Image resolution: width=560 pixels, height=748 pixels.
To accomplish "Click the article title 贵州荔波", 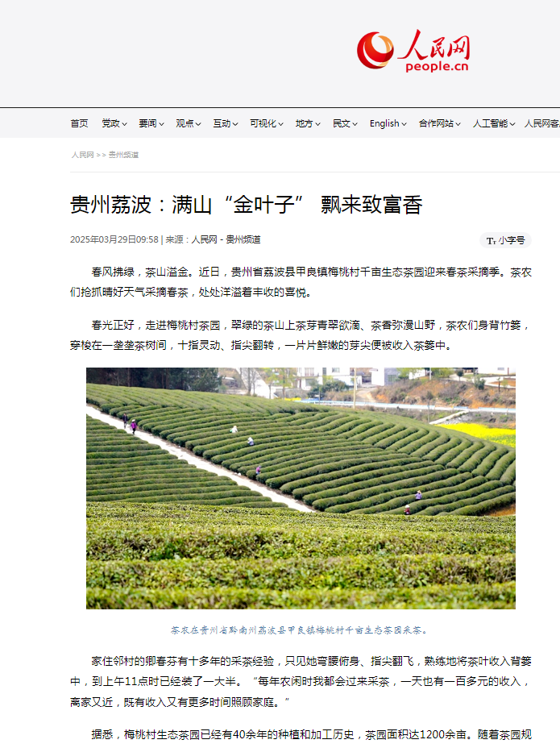I will [x=246, y=205].
